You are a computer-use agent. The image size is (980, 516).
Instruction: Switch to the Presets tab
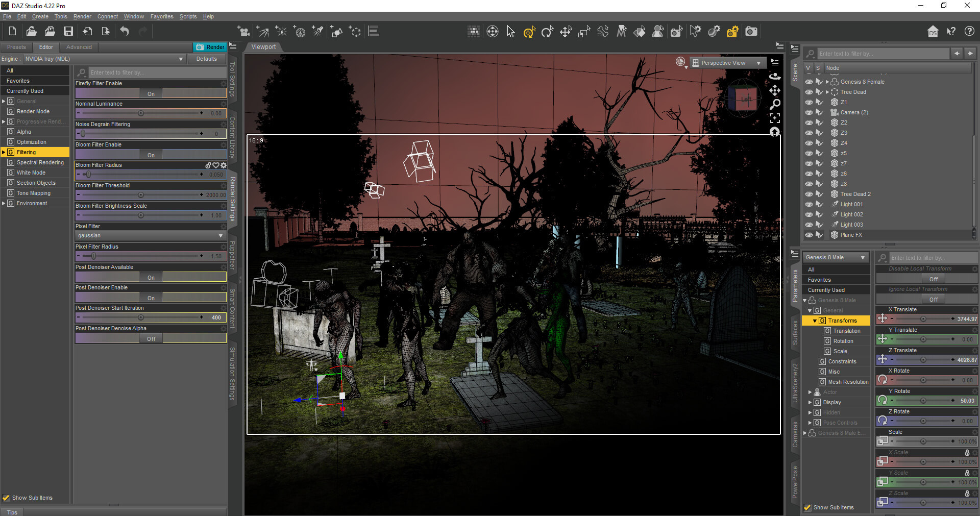pos(16,47)
